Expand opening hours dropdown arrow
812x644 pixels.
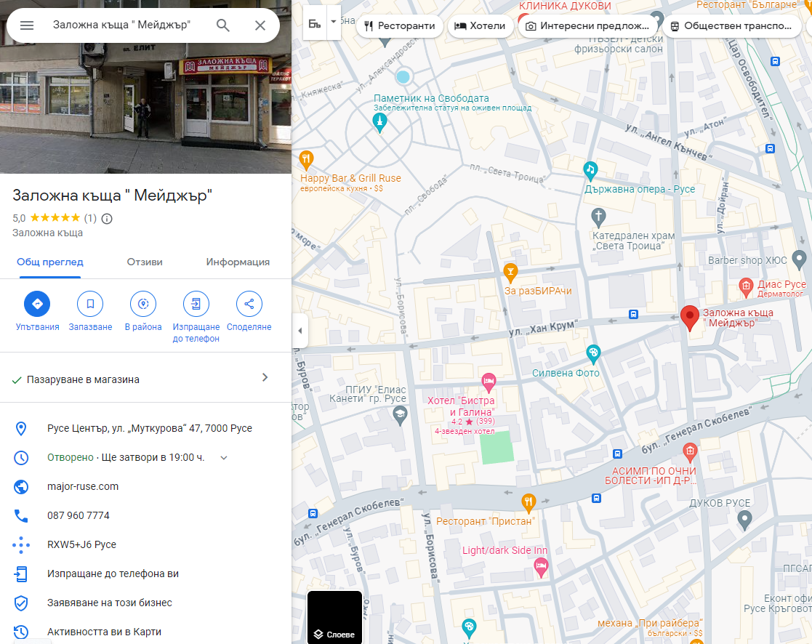(x=224, y=458)
